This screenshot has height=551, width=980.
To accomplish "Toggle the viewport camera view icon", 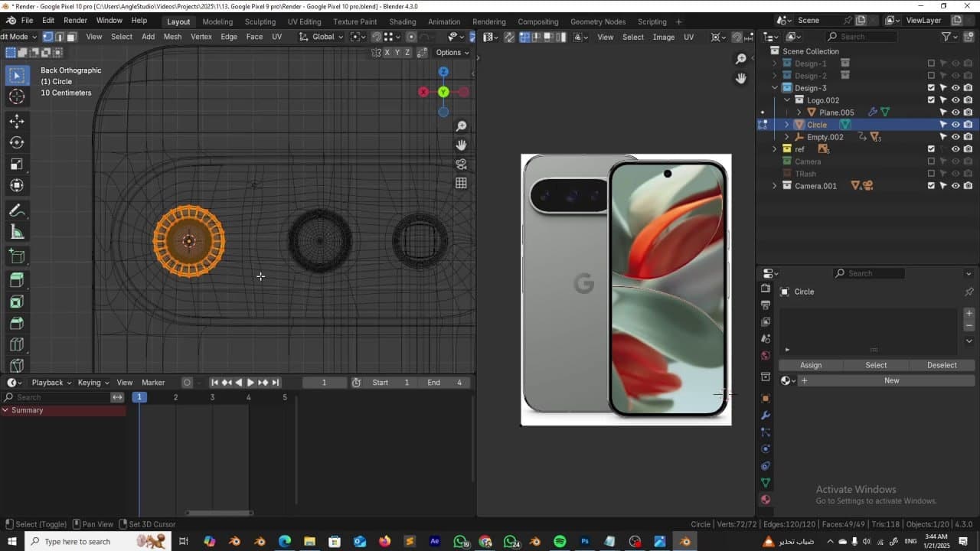I will tap(461, 165).
